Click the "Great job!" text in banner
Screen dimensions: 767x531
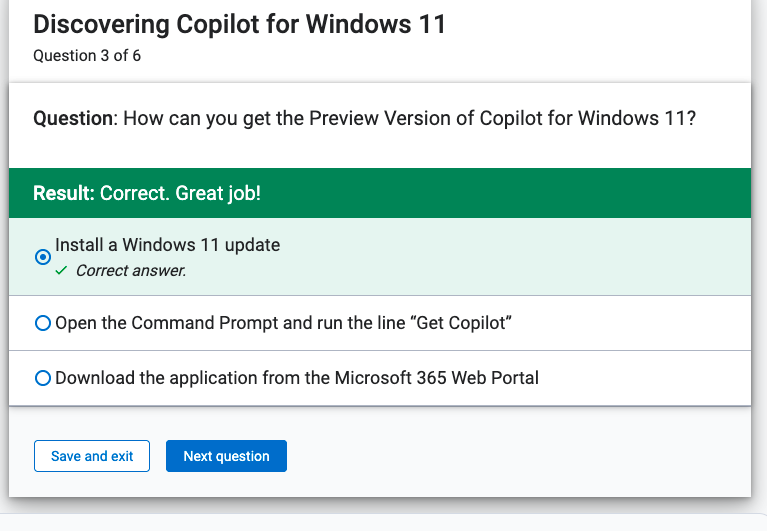(x=218, y=194)
